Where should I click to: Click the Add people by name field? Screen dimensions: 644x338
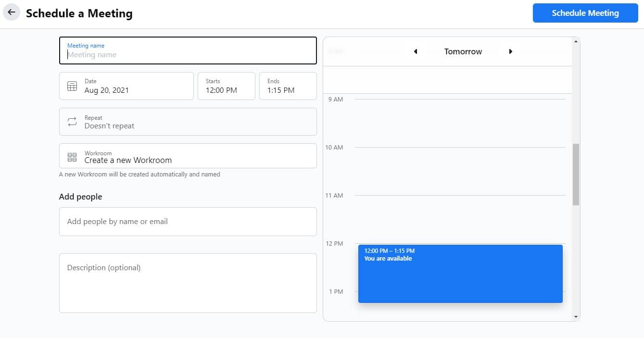188,222
